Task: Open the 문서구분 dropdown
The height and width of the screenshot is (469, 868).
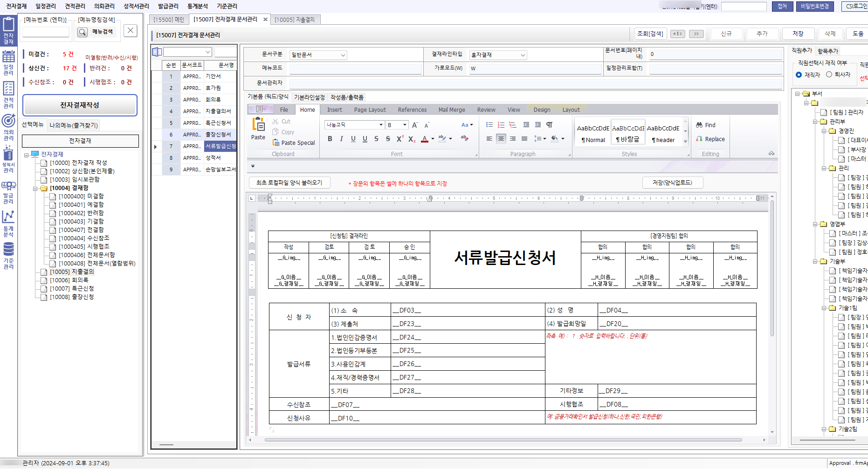Action: [343, 55]
